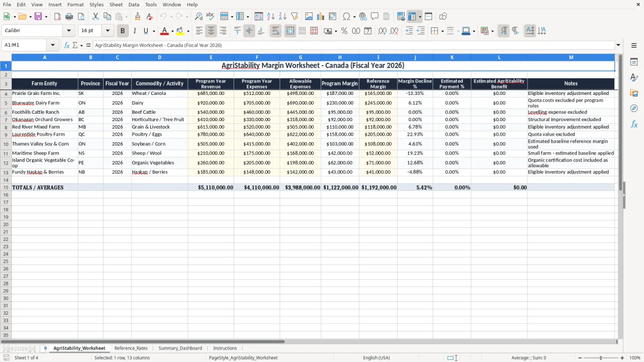644x362 pixels.
Task: Click Sort Descending icon
Action: click(x=282, y=17)
